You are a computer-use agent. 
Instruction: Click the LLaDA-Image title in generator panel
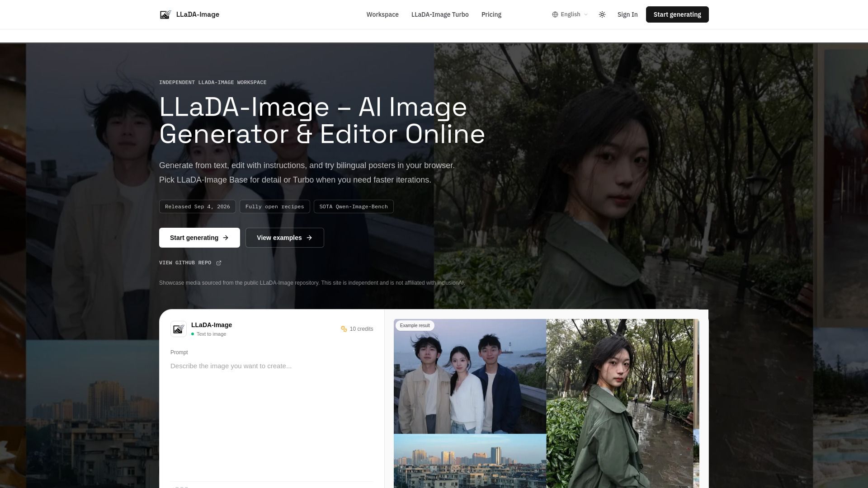coord(212,325)
